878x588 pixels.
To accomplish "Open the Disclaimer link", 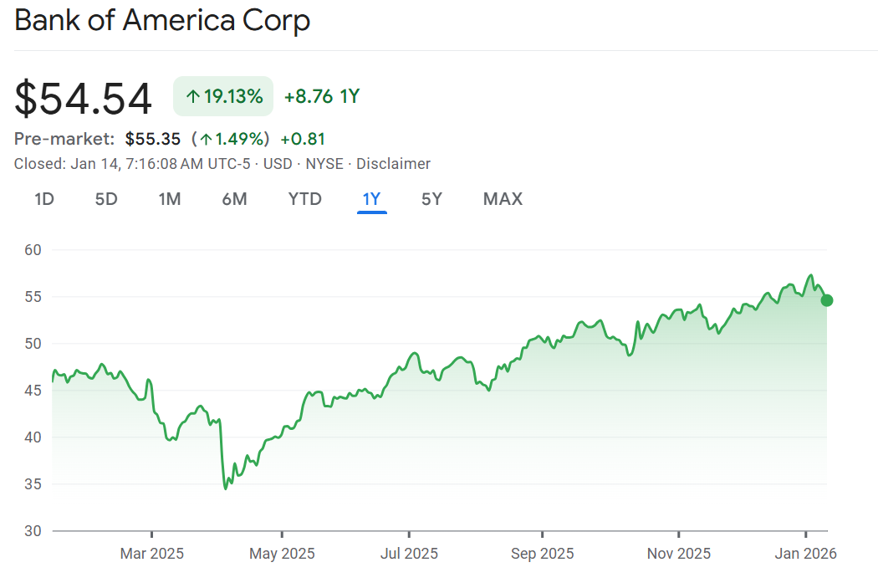I will pos(393,164).
